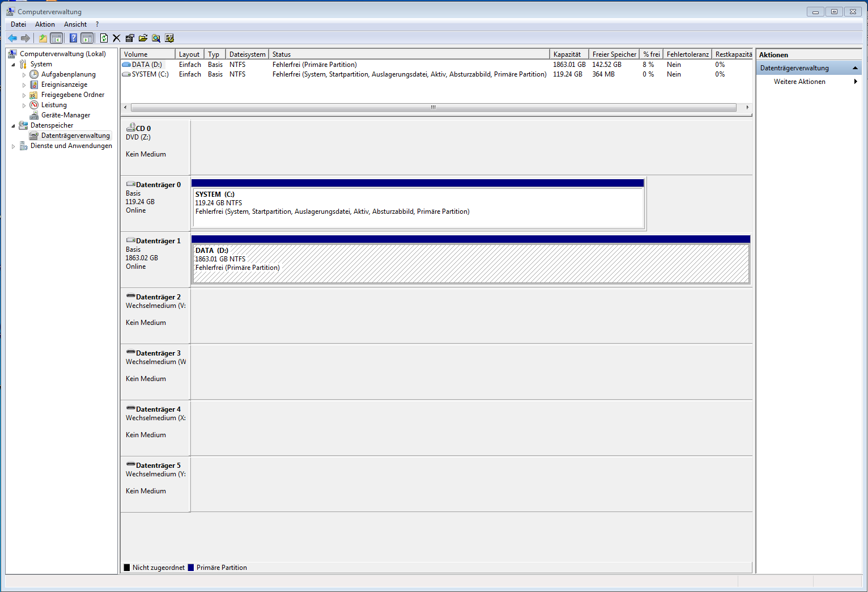Collapse the System tree node

[14, 65]
